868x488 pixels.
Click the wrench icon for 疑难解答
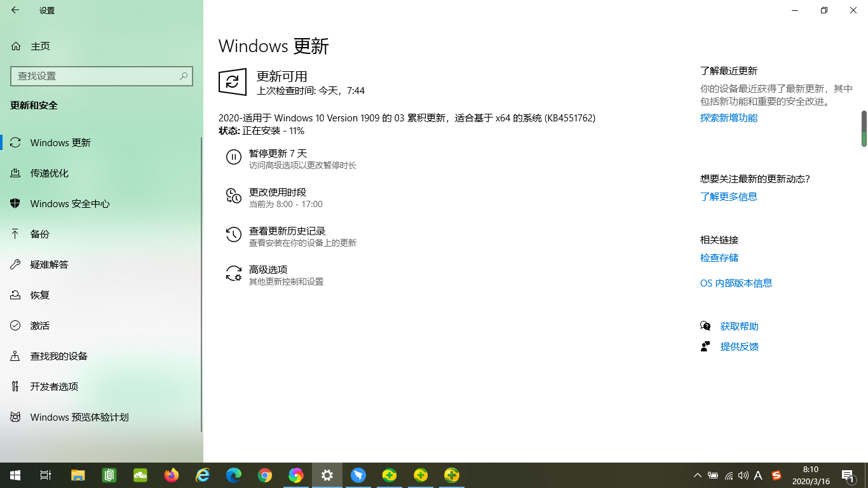[16, 264]
